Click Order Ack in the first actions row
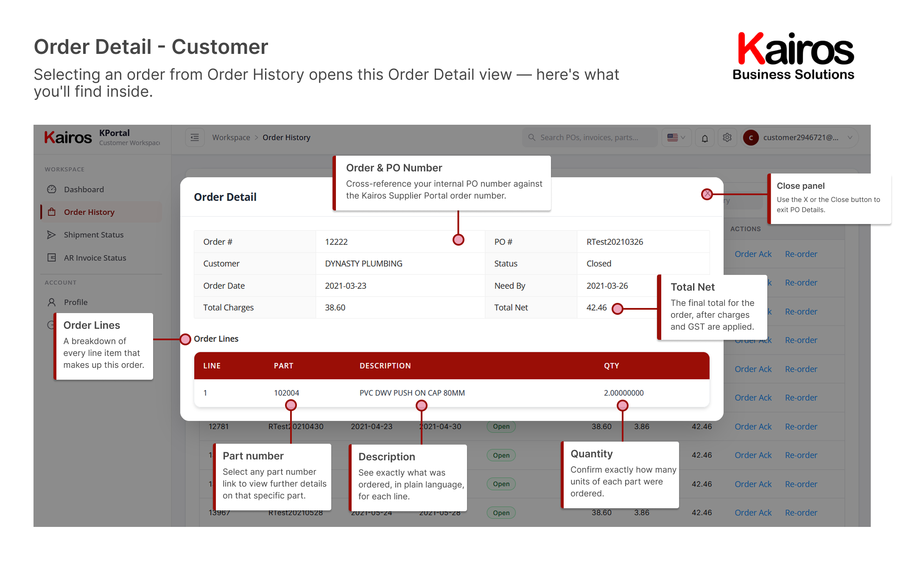The height and width of the screenshot is (588, 917). (x=753, y=254)
